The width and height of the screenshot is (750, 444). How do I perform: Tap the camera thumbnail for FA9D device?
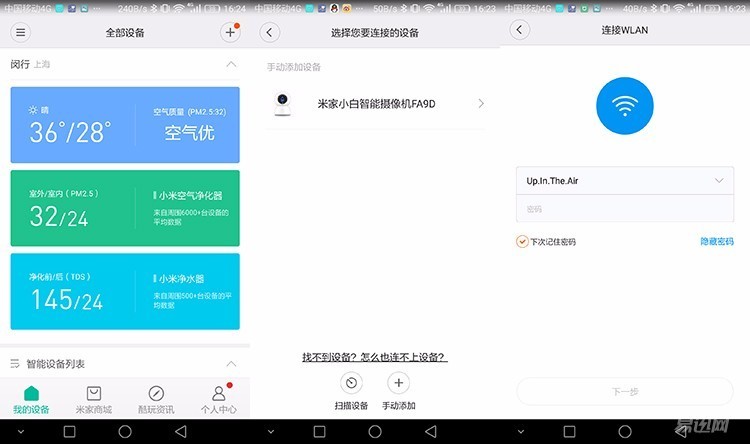pyautogui.click(x=283, y=104)
